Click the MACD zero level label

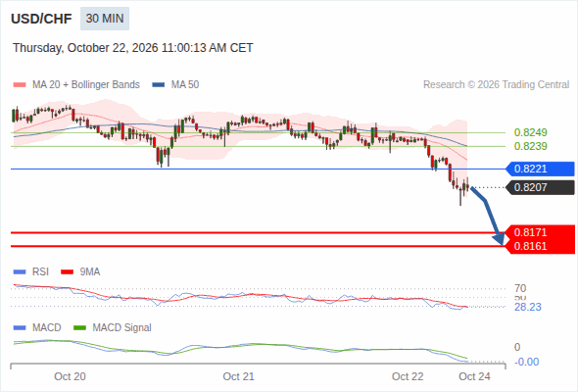[x=517, y=347]
